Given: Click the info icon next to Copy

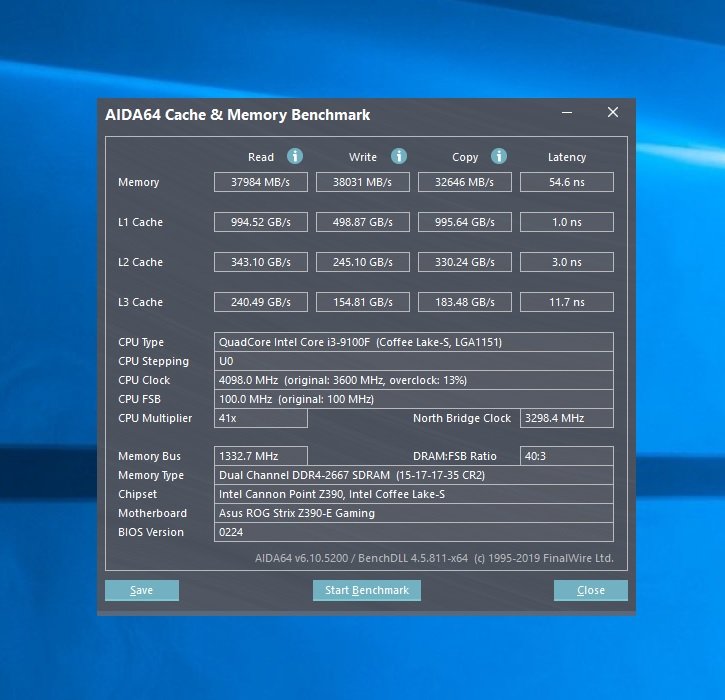Looking at the screenshot, I should coord(498,156).
